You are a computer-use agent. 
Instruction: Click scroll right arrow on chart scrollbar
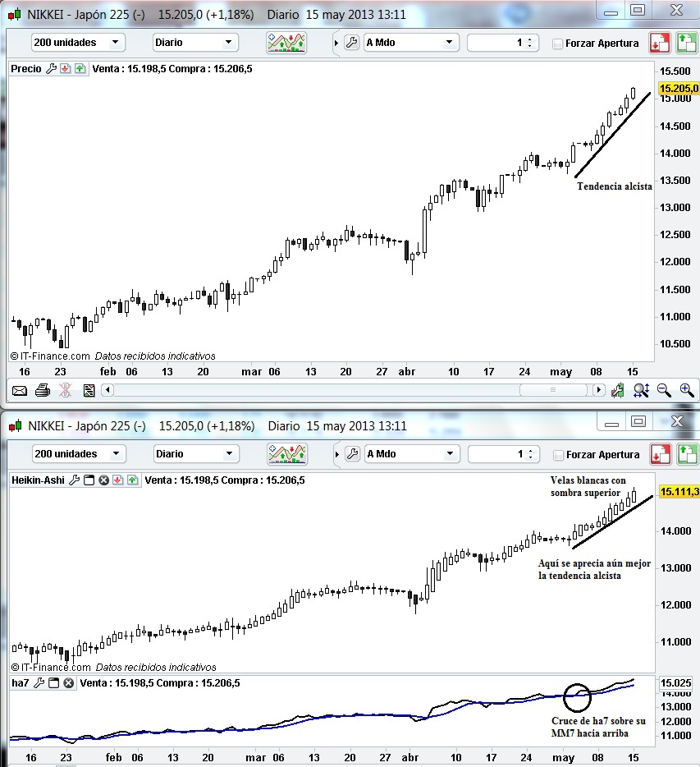click(x=598, y=390)
